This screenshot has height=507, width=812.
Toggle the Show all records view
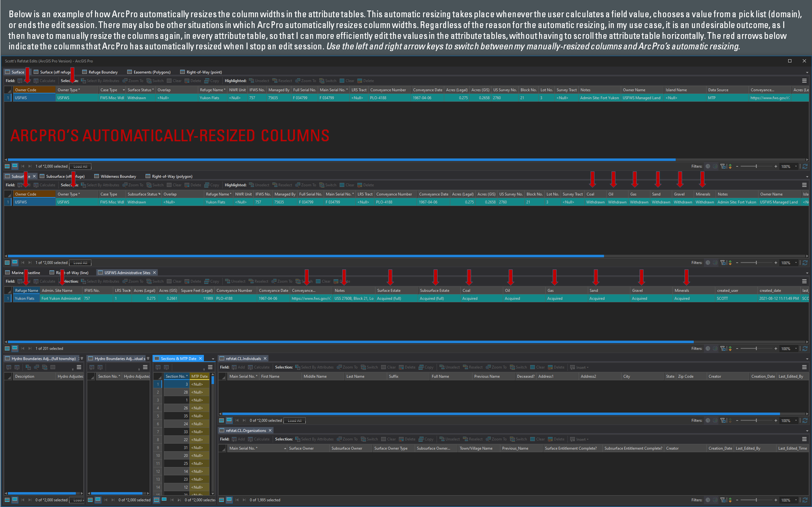(6, 166)
